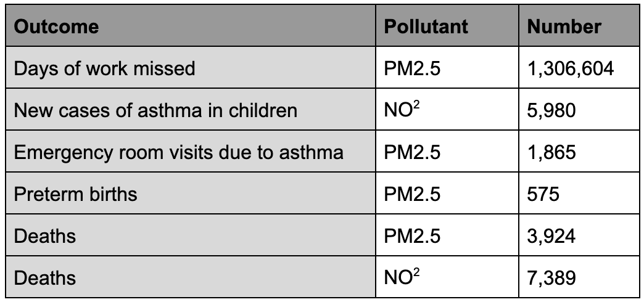
Task: Select the 5,980 number cell
Action: [551, 110]
